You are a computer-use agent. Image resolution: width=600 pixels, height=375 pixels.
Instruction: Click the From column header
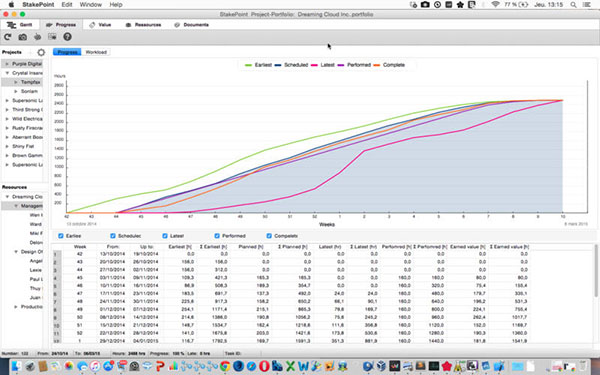pyautogui.click(x=113, y=246)
